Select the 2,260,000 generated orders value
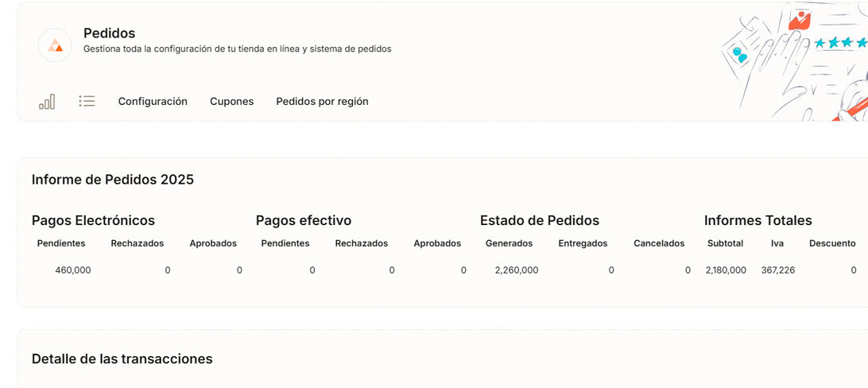 point(517,270)
